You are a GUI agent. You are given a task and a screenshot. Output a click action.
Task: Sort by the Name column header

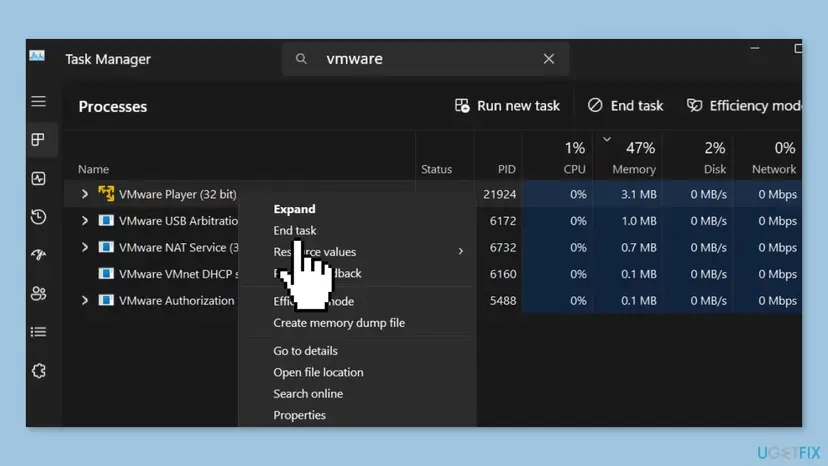(93, 169)
